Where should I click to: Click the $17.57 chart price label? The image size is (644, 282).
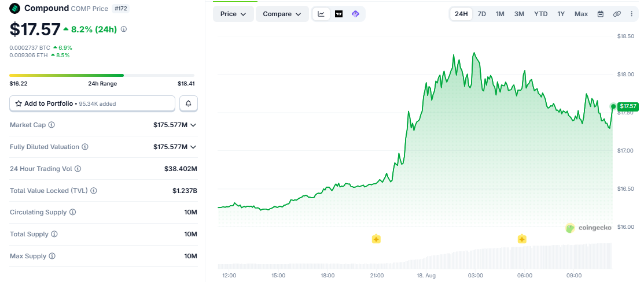[628, 106]
